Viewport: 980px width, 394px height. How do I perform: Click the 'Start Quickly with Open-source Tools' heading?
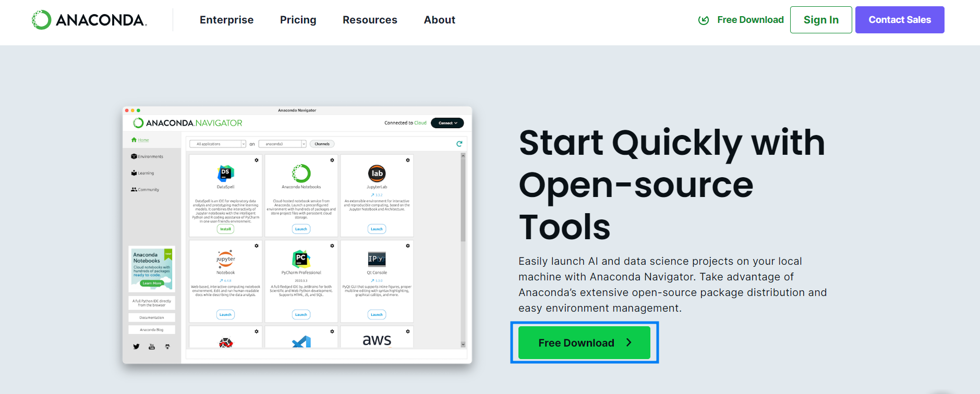click(x=672, y=184)
